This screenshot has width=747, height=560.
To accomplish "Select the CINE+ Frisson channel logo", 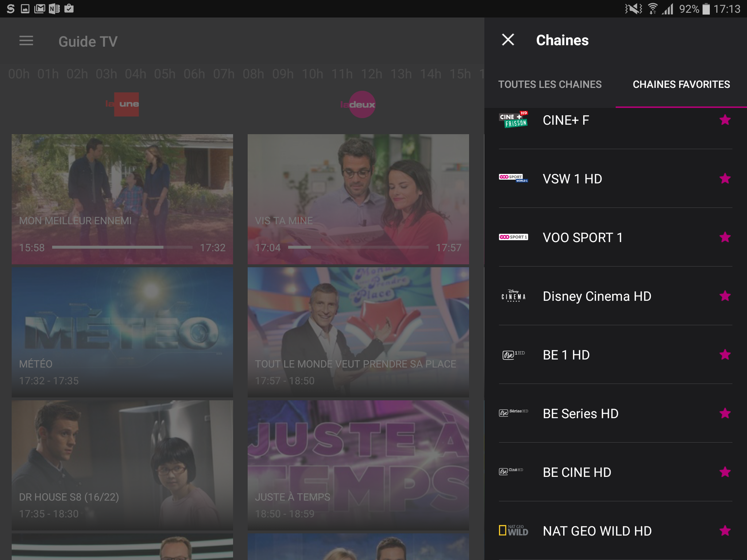I will tap(513, 120).
